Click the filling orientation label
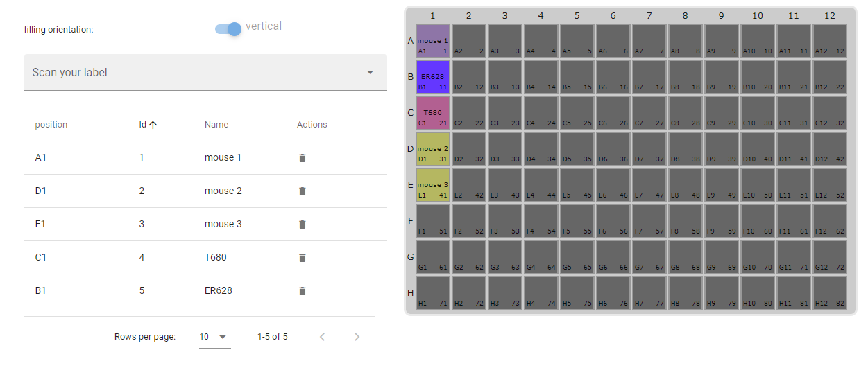868x368 pixels. click(59, 30)
